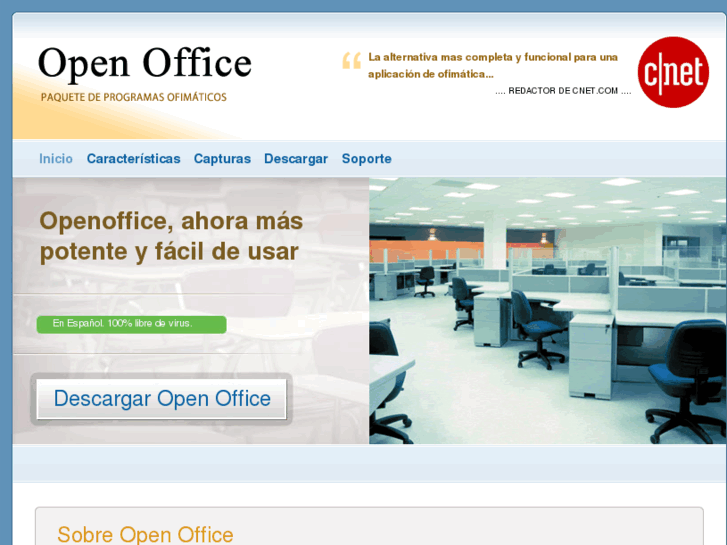Click the 'La alternativa mas completa' quote text
This screenshot has height=545, width=727.
coord(493,65)
